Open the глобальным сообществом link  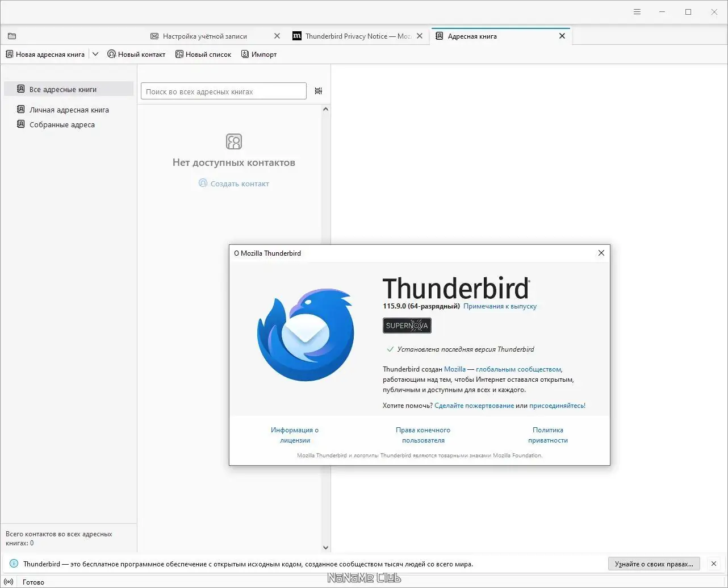click(518, 369)
